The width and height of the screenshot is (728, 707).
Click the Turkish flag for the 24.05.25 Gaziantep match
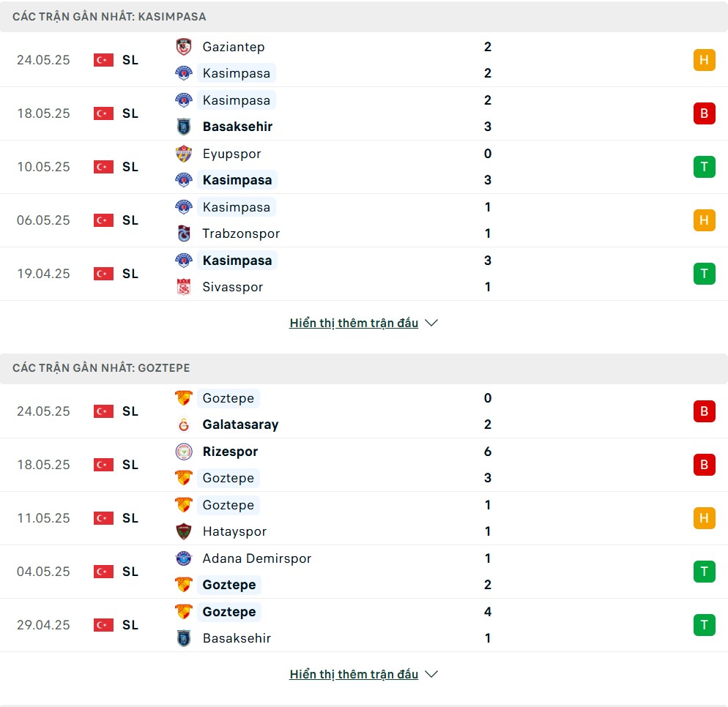pos(103,60)
